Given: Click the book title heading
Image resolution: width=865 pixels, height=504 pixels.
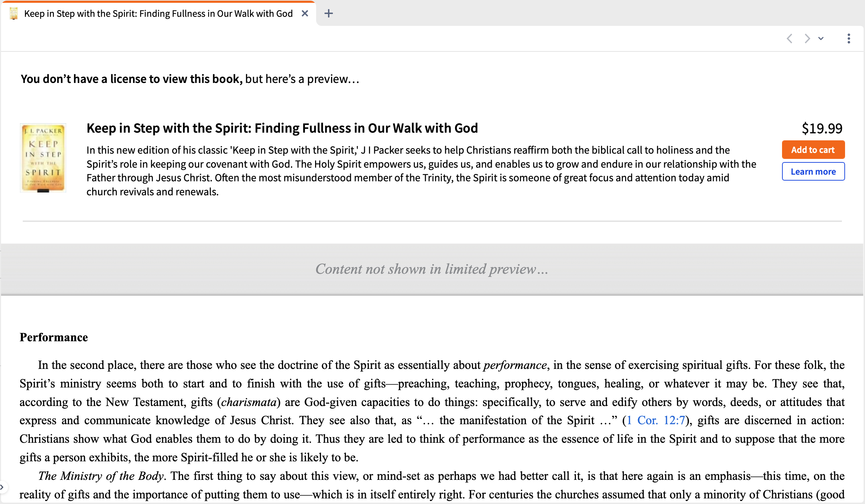Looking at the screenshot, I should click(282, 128).
